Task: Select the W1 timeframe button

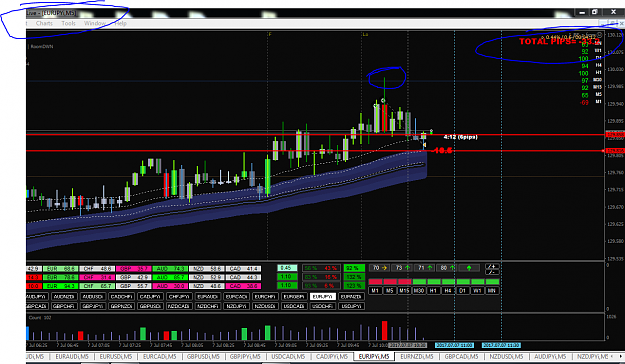Action: (x=477, y=291)
